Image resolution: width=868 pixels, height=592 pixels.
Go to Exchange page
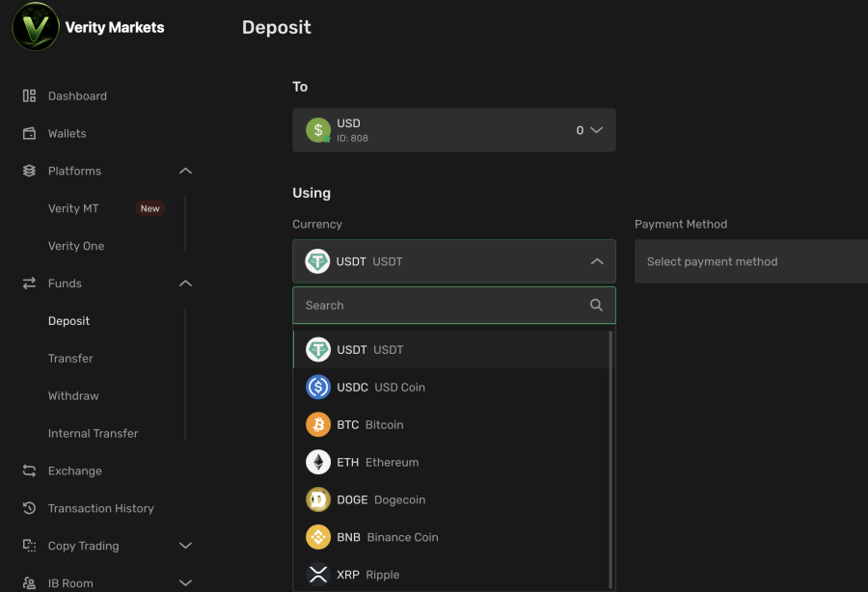[x=74, y=471]
